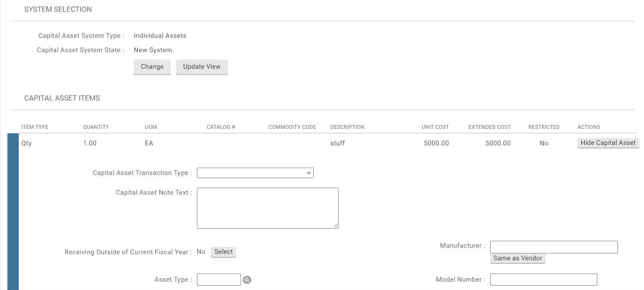This screenshot has height=290, width=644.
Task: Click the "stuff" description cell
Action: pyautogui.click(x=337, y=143)
